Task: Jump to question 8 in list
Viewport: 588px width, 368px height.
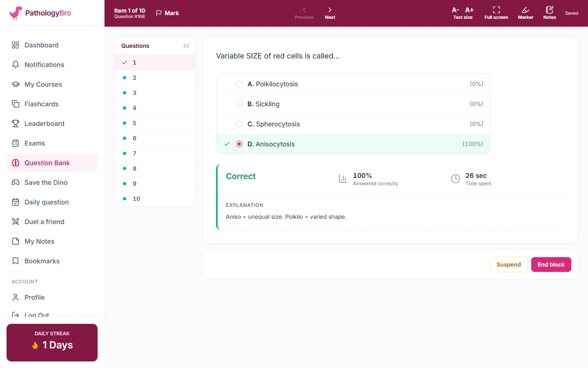Action: (155, 168)
